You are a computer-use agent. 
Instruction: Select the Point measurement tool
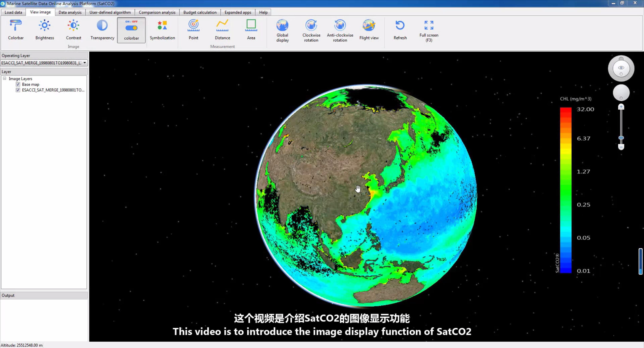pyautogui.click(x=193, y=30)
